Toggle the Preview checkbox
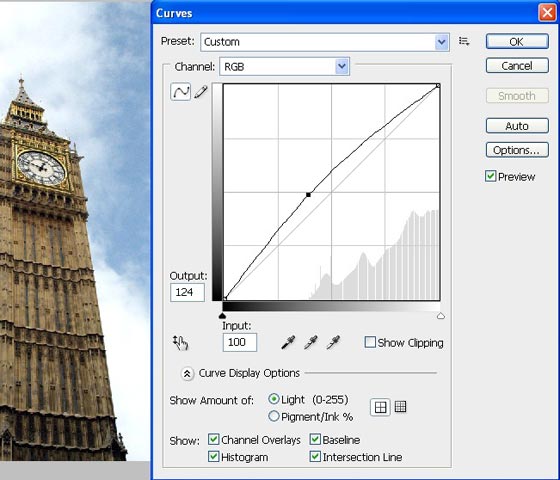 point(490,176)
